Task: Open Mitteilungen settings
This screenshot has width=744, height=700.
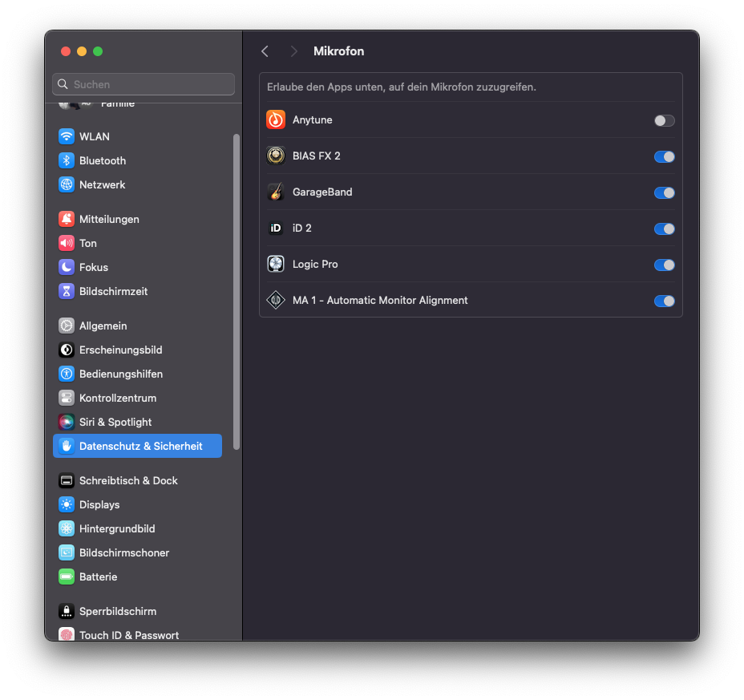Action: coord(138,219)
